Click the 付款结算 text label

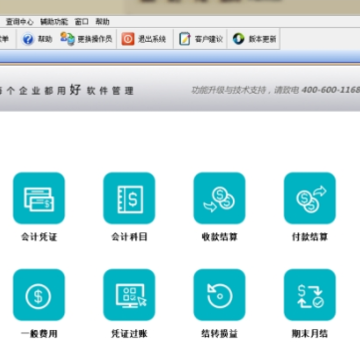[x=310, y=237]
